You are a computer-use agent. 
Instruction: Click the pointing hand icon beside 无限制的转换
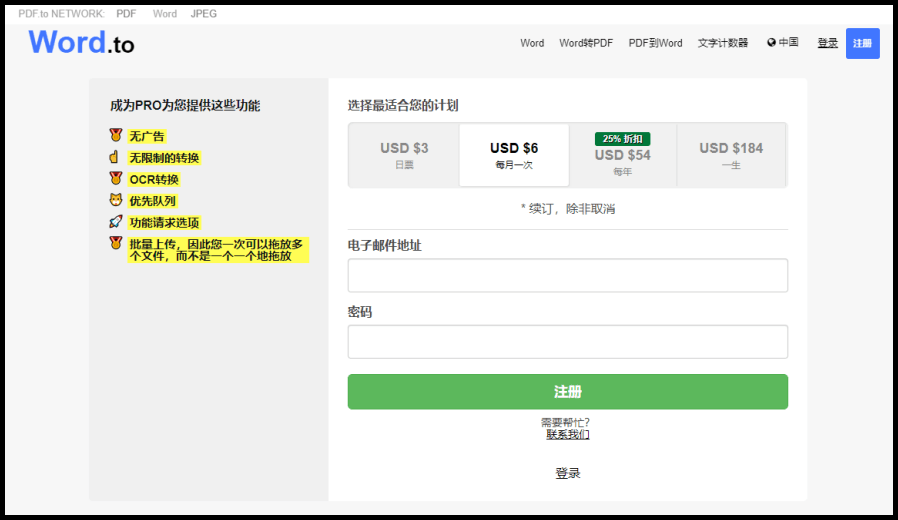(x=114, y=157)
